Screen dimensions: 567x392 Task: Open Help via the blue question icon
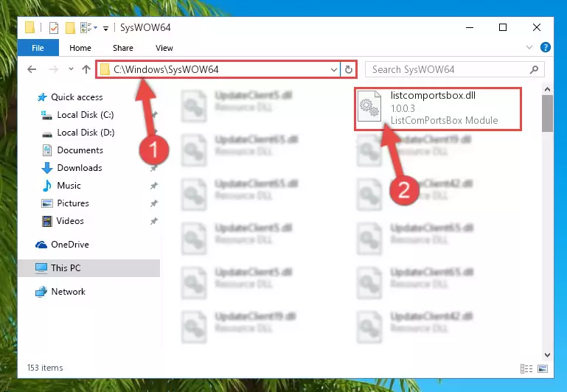point(546,47)
